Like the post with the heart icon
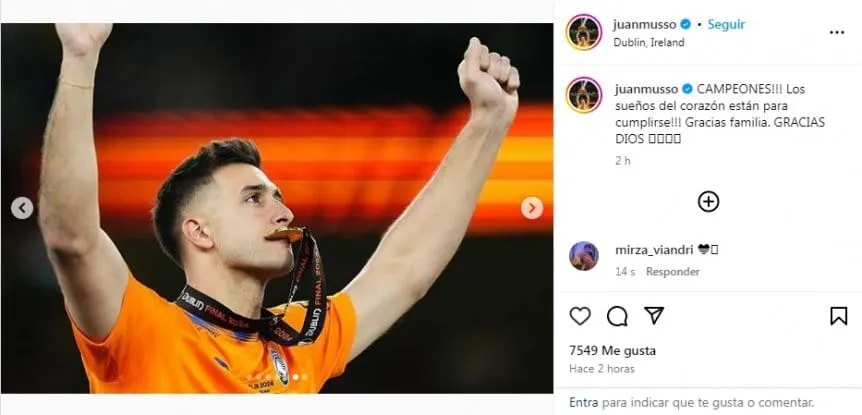 (580, 316)
